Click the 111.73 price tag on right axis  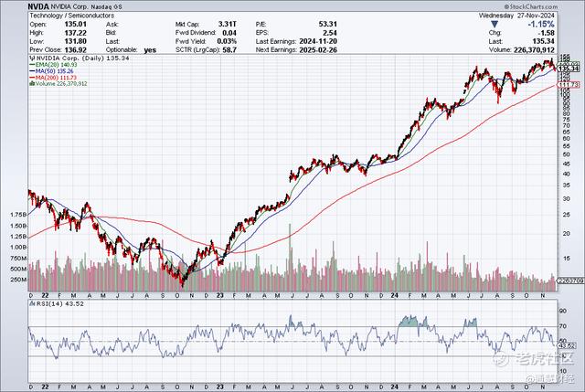(x=569, y=85)
